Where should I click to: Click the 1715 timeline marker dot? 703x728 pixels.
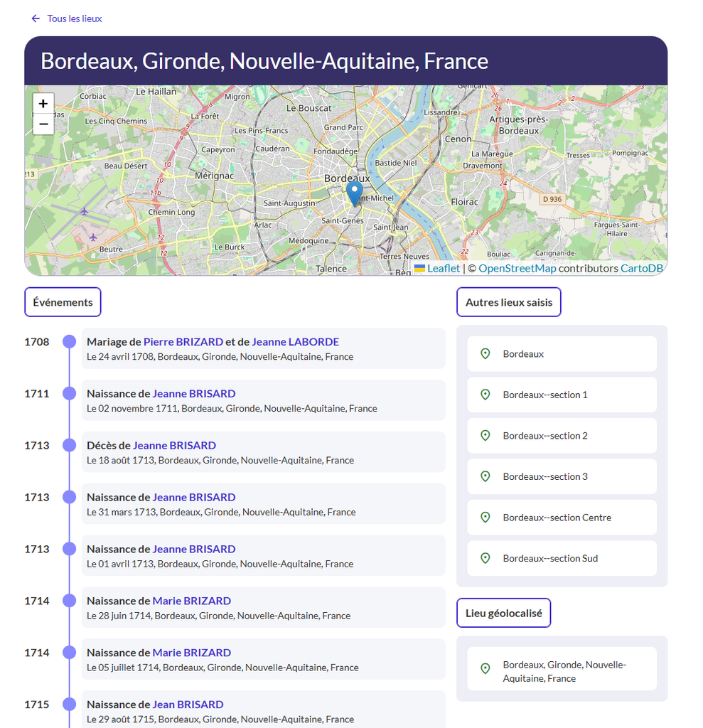tap(69, 705)
